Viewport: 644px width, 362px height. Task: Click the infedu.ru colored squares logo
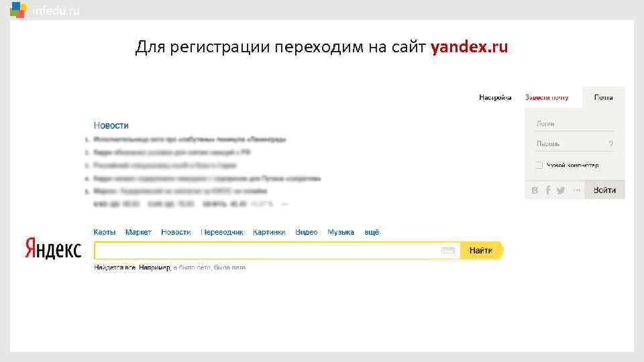click(x=18, y=10)
